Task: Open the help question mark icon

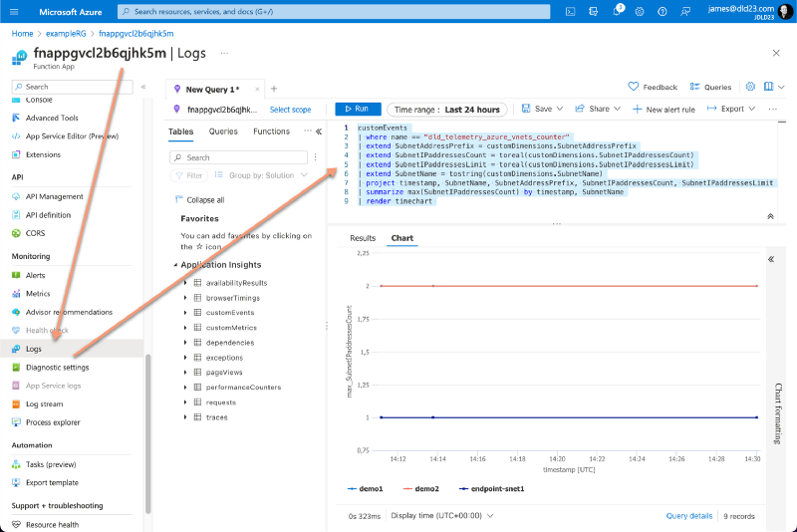Action: point(663,12)
